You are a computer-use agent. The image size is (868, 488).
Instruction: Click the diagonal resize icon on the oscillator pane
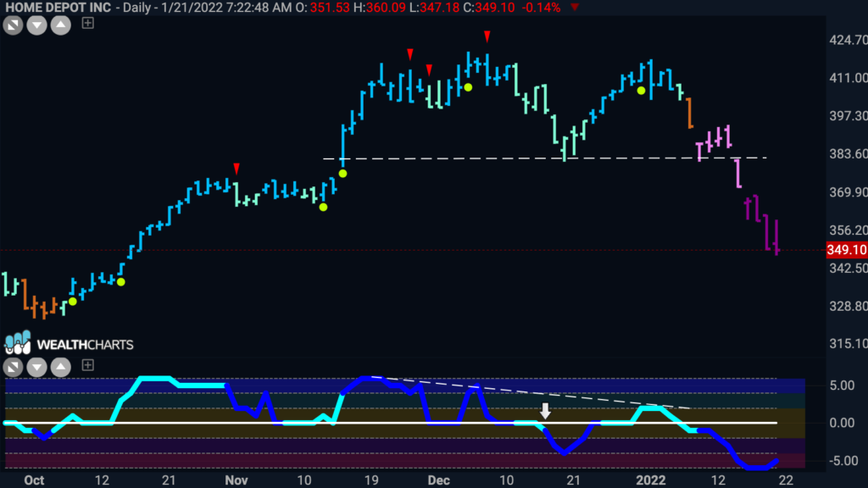point(13,367)
